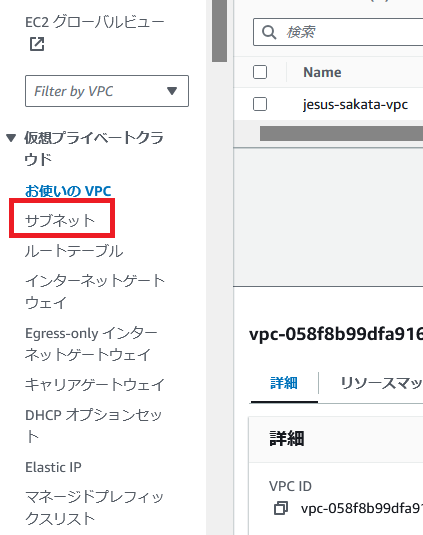Switch to the リソースマップ tab
This screenshot has height=535, width=423.
pyautogui.click(x=381, y=383)
